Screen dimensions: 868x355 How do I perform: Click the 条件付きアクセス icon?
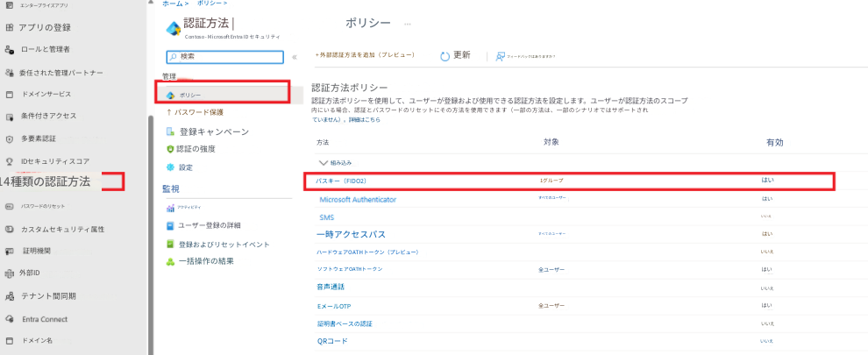[x=9, y=117]
